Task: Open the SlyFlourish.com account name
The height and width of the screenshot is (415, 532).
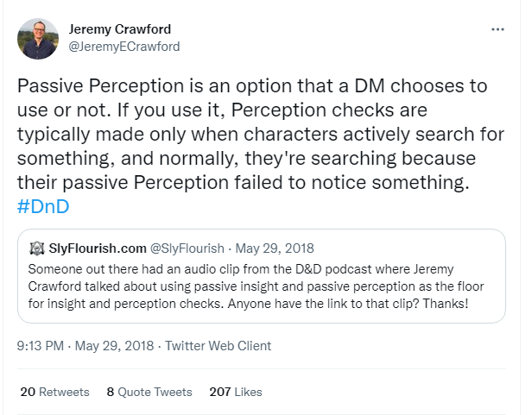Action: (95, 248)
